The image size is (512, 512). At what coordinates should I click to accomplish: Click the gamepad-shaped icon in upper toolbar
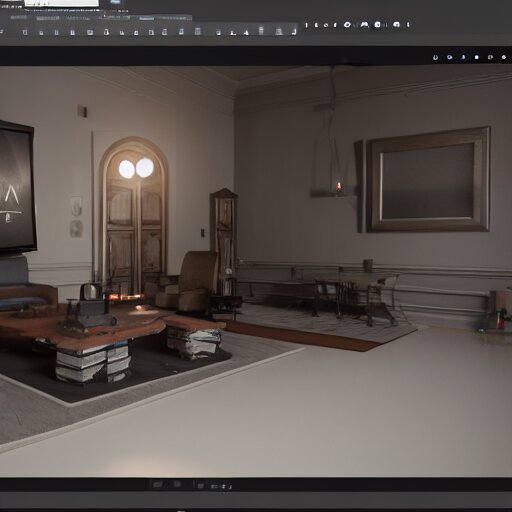pos(364,24)
